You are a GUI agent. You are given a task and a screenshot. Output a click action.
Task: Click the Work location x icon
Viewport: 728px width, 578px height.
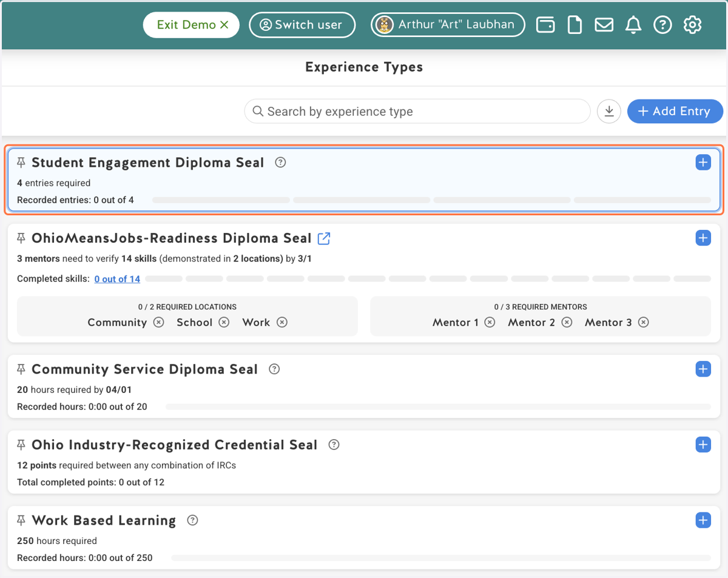pos(282,323)
